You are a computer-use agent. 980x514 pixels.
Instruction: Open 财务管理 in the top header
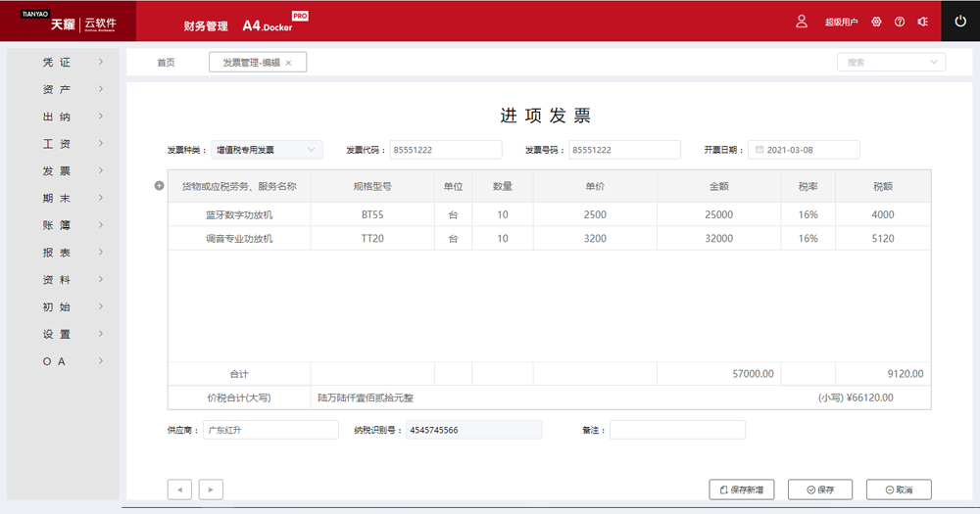pyautogui.click(x=206, y=25)
